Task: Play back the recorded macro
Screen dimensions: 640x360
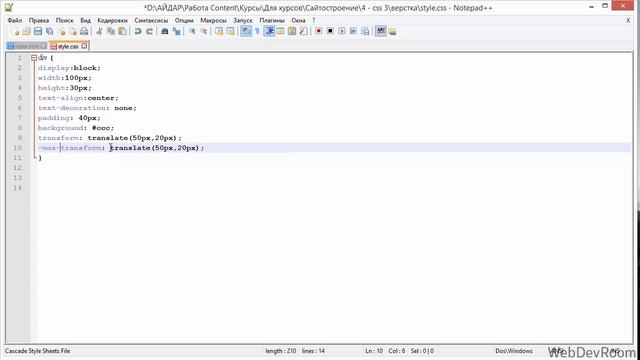Action: click(x=342, y=31)
